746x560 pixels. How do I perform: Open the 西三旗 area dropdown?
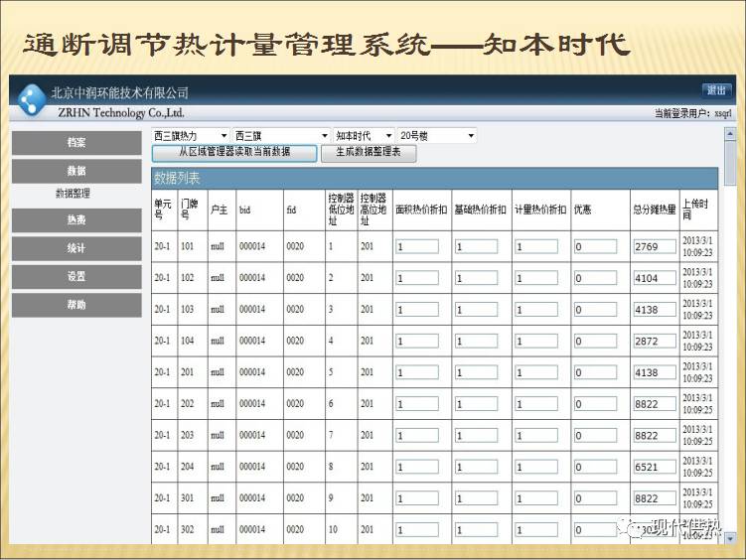pos(281,136)
